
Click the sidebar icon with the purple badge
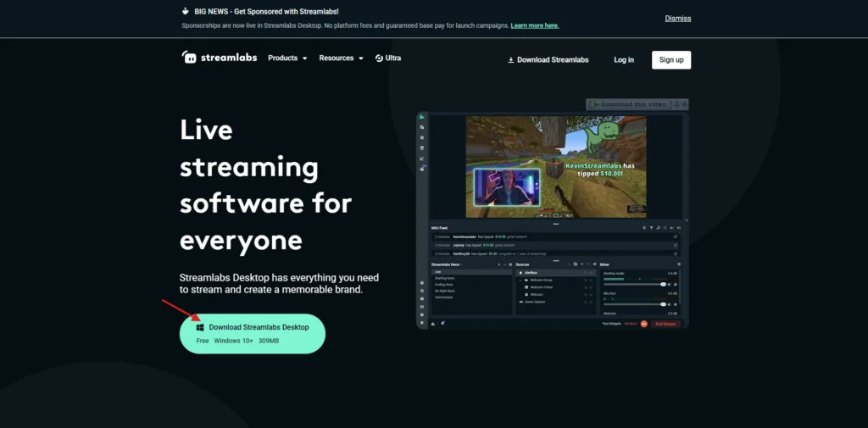(x=422, y=169)
